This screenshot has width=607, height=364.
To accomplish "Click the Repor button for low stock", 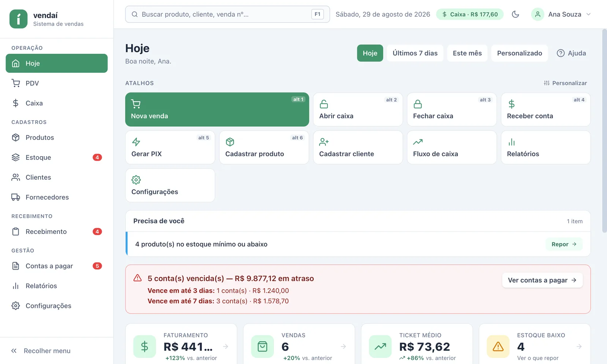I will [x=564, y=244].
